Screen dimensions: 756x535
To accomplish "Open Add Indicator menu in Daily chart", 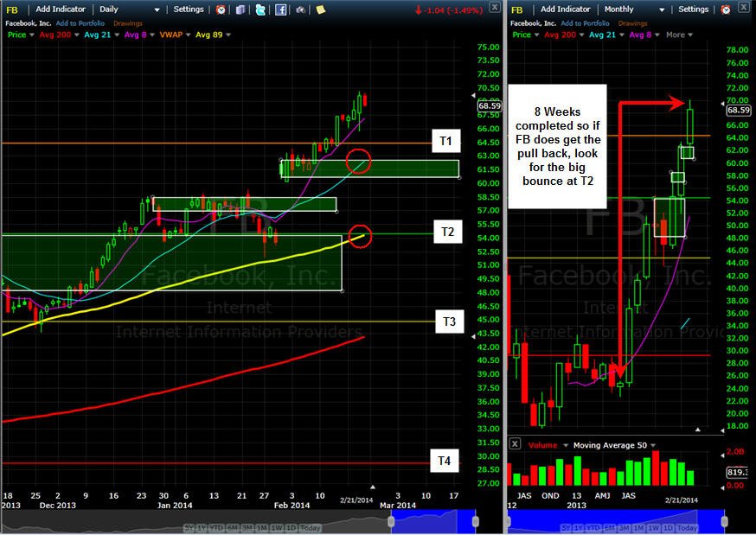I will coord(61,10).
